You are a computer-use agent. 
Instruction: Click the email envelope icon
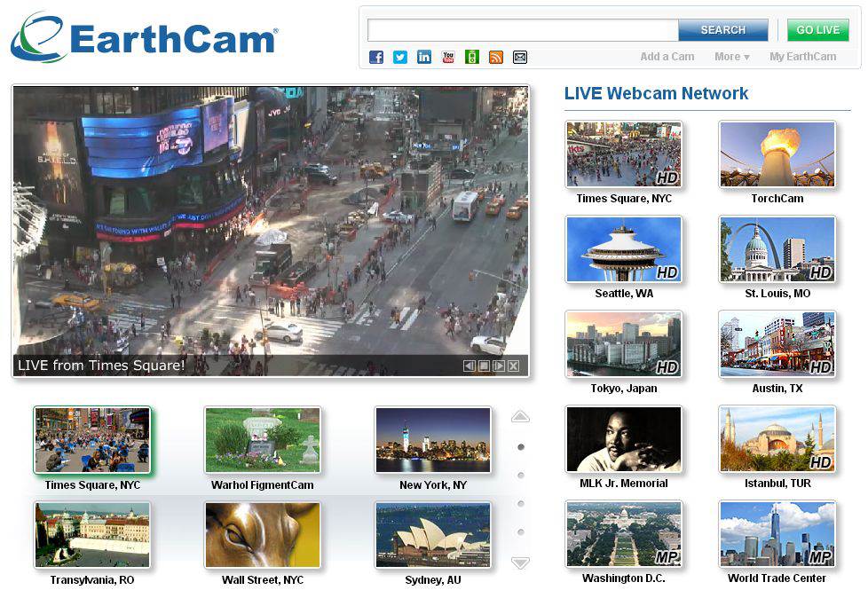[x=520, y=57]
